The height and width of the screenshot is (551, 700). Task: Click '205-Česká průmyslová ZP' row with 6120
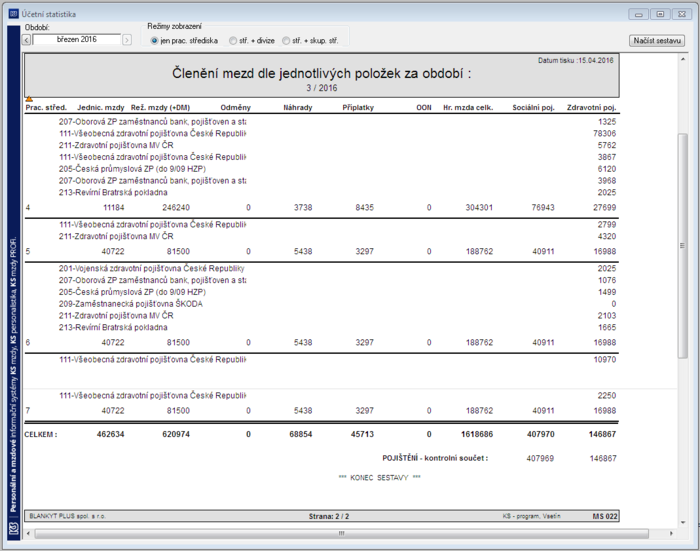tap(132, 169)
